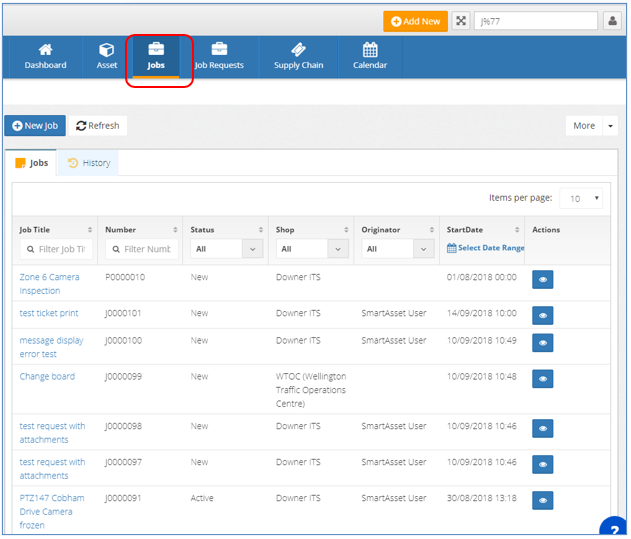The image size is (631, 539).
Task: Open the Dashboard home icon
Action: [x=45, y=50]
